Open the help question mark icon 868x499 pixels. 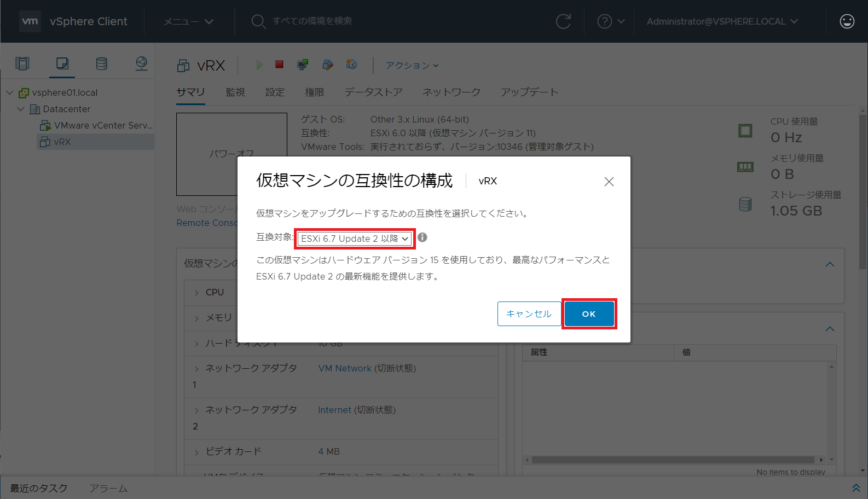click(x=604, y=21)
